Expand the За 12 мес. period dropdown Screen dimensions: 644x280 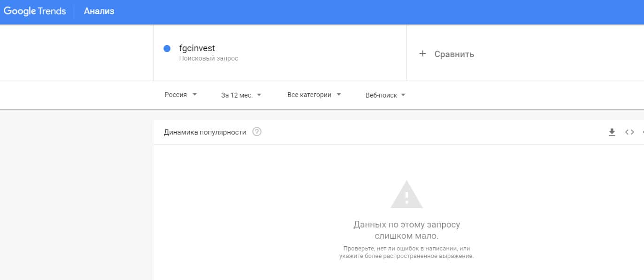point(241,95)
